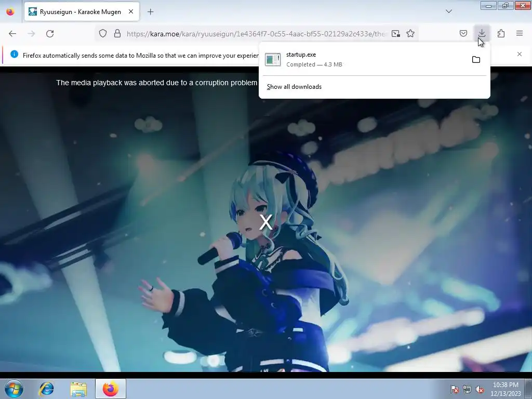The height and width of the screenshot is (399, 532).
Task: Open Firefox application hamburger menu
Action: coord(520,33)
